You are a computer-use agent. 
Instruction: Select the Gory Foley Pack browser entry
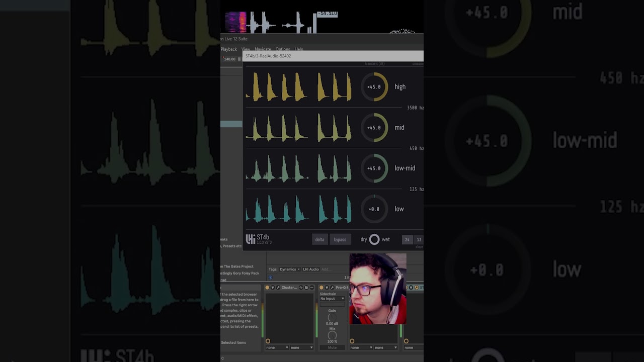point(240,273)
